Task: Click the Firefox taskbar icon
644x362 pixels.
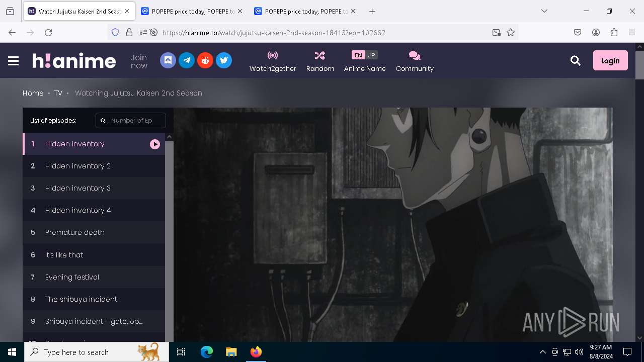Action: 256,352
